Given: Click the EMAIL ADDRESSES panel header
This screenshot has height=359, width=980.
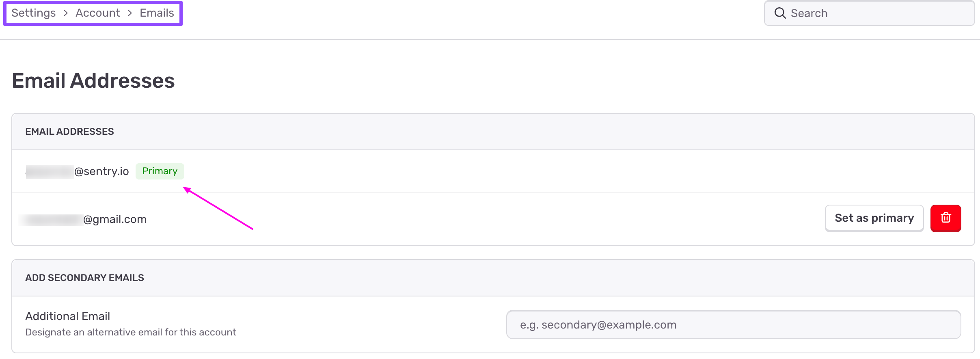Looking at the screenshot, I should click(69, 132).
